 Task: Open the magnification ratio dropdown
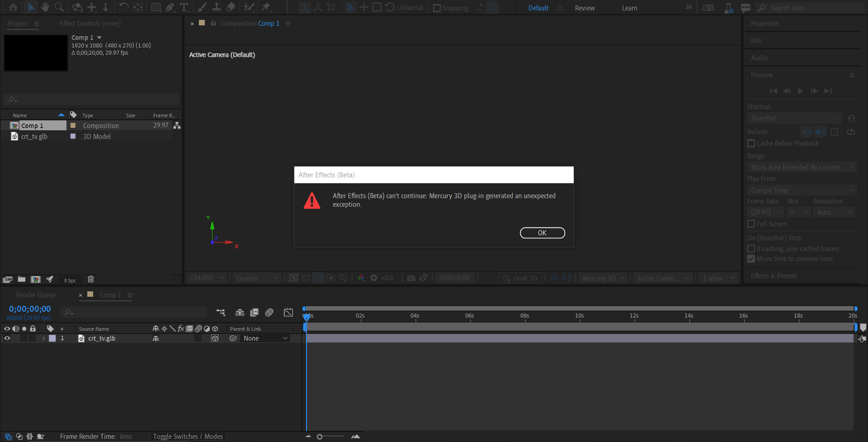[x=206, y=278]
